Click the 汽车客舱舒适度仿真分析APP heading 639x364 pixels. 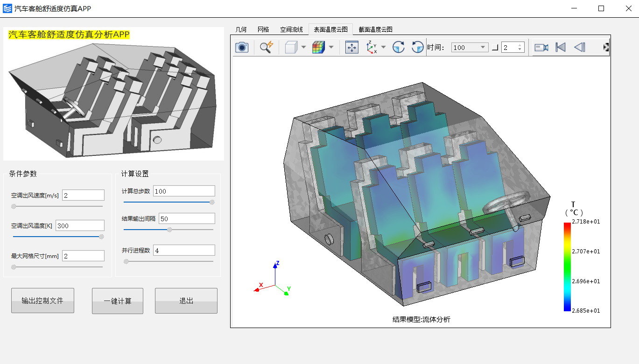(x=69, y=35)
